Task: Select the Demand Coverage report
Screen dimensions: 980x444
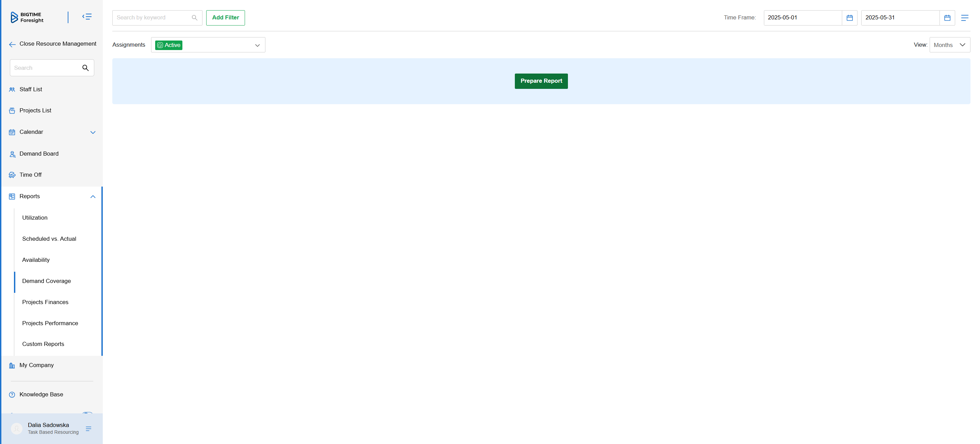Action: [46, 281]
